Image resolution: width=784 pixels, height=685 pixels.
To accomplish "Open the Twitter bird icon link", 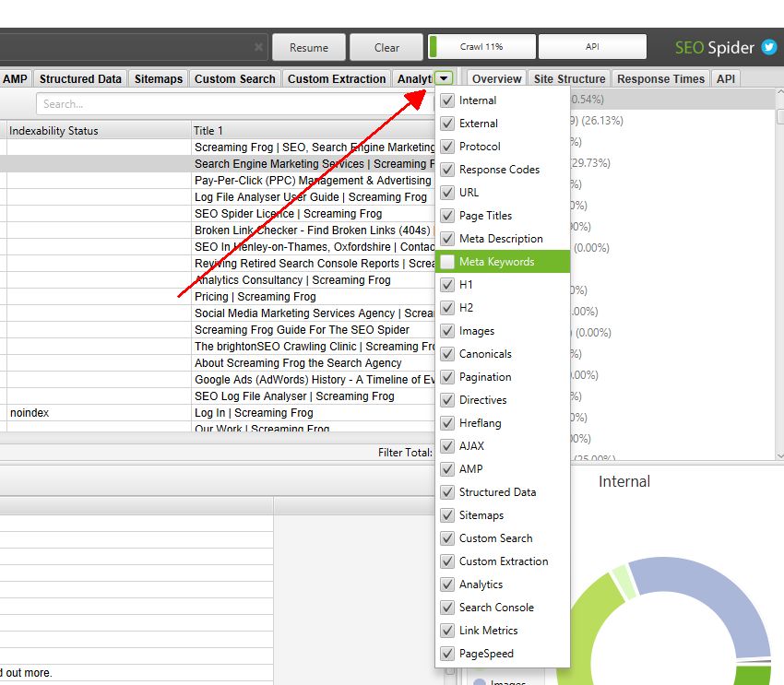I will 769,48.
